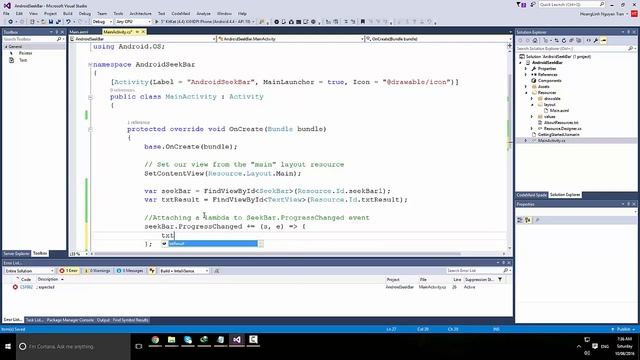Click the Alphabetical sort icon in Properties panel

pos(528,220)
